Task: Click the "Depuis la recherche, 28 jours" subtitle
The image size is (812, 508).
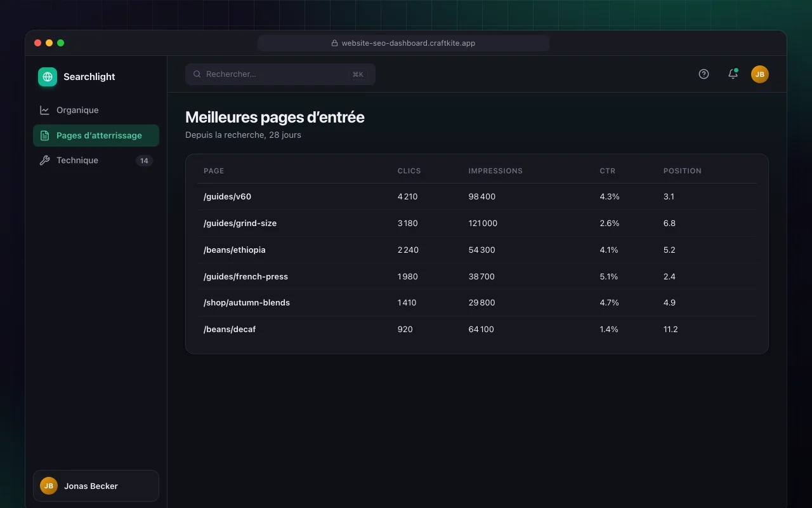Action: pos(243,135)
